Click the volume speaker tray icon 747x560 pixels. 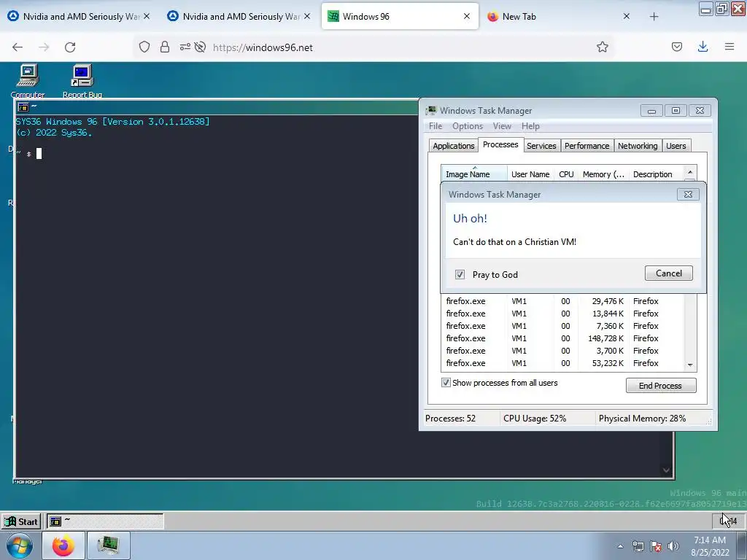[x=673, y=546]
